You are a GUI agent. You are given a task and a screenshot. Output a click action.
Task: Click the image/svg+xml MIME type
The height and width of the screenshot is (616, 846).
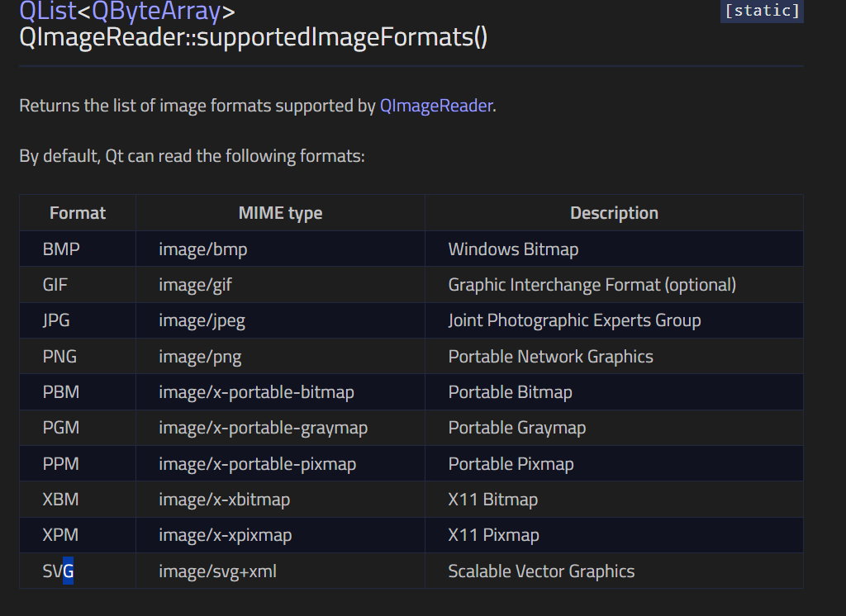[217, 571]
